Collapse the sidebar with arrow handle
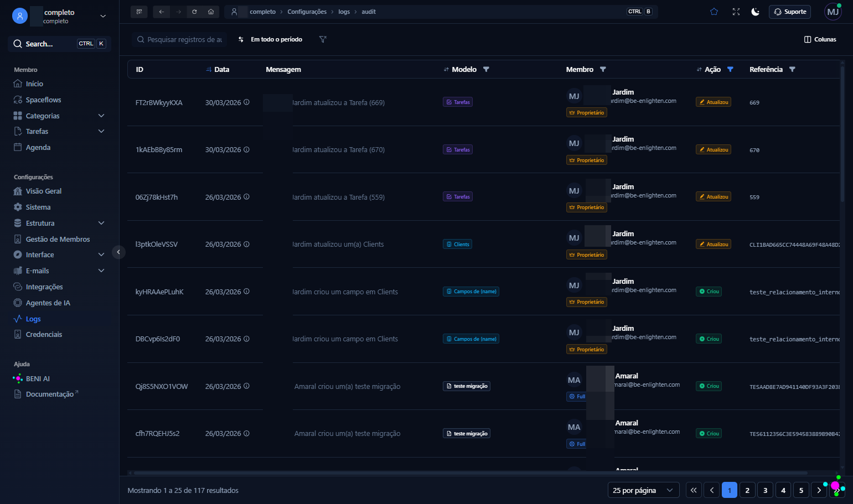Viewport: 853px width, 504px height. [x=118, y=252]
